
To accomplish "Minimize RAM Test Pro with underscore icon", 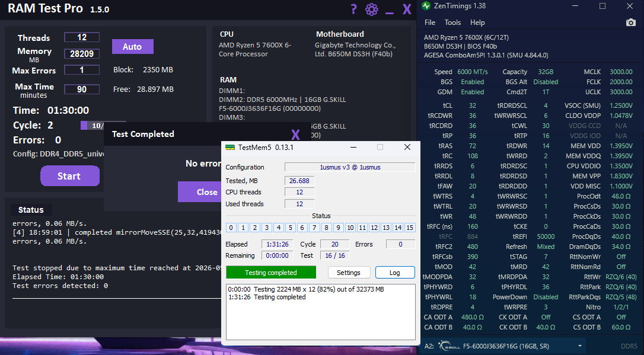I will coord(390,12).
